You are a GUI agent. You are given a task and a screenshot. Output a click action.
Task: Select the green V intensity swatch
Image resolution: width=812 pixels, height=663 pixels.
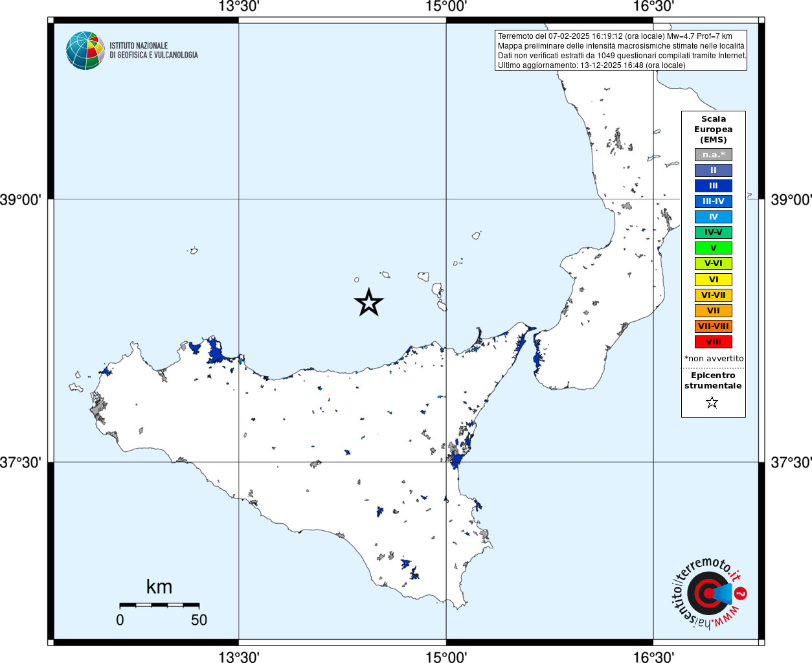tap(714, 248)
